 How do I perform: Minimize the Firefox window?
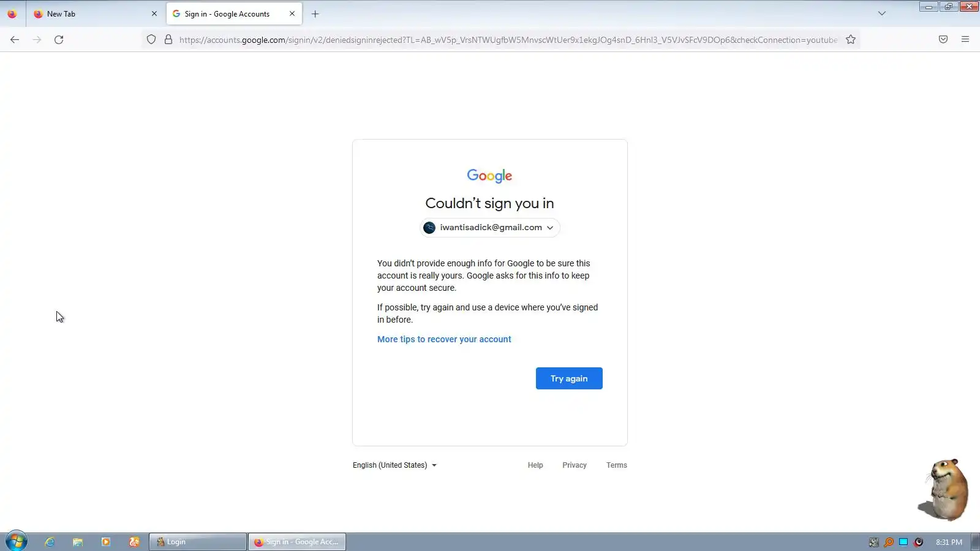tap(929, 7)
